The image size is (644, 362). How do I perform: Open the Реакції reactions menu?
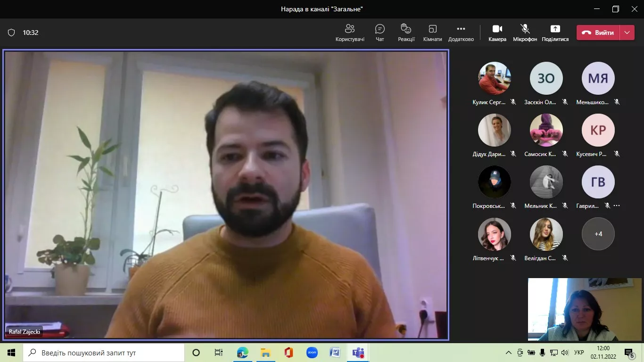pyautogui.click(x=406, y=33)
